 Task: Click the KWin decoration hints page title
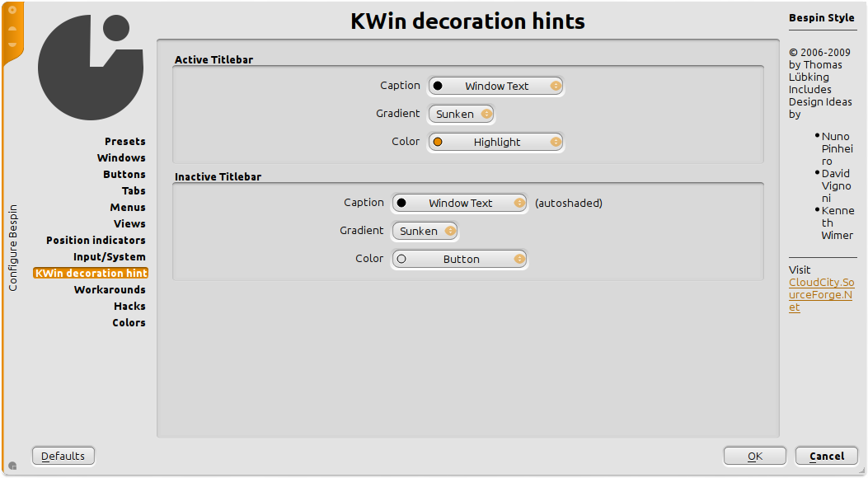[x=467, y=21]
